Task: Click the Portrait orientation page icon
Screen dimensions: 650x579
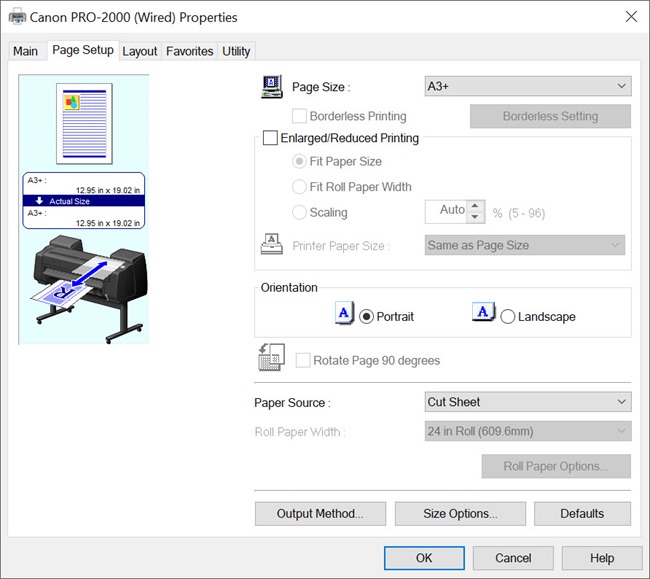Action: pyautogui.click(x=344, y=313)
